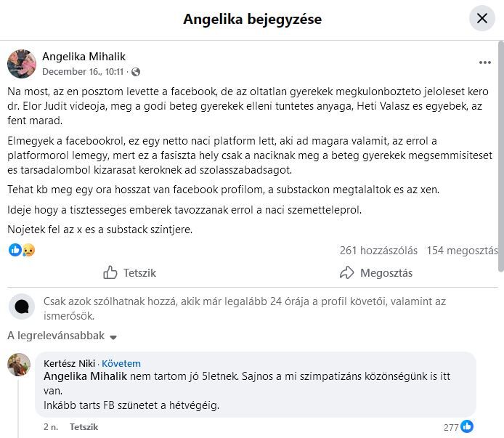Like the post with Tetszik button

coord(129,273)
